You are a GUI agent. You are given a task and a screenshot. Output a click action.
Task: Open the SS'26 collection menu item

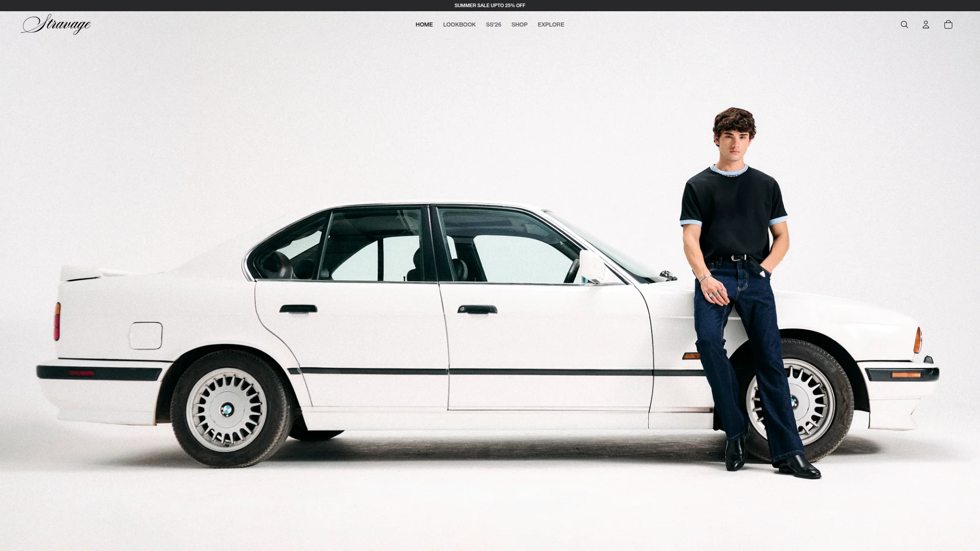[x=493, y=24]
